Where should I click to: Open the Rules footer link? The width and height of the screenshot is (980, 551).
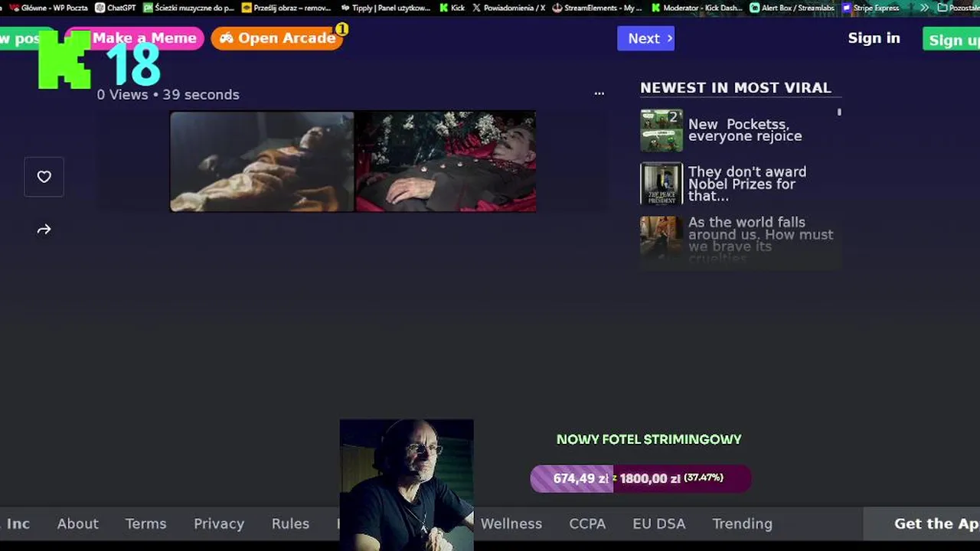[x=290, y=523]
